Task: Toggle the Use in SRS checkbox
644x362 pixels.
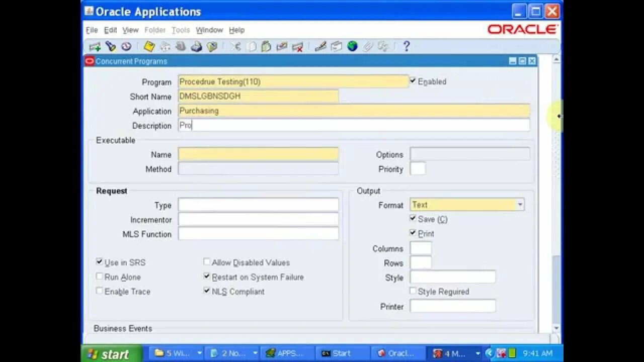Action: [99, 262]
